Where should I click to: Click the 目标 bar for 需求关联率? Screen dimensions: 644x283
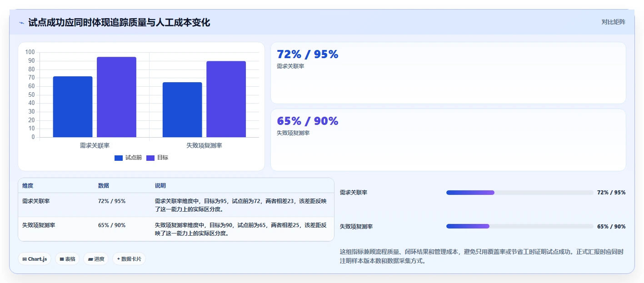coord(116,97)
